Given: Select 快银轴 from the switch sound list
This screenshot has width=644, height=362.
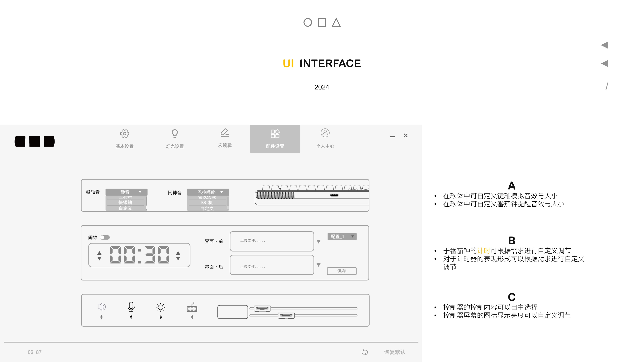Looking at the screenshot, I should click(x=126, y=203).
